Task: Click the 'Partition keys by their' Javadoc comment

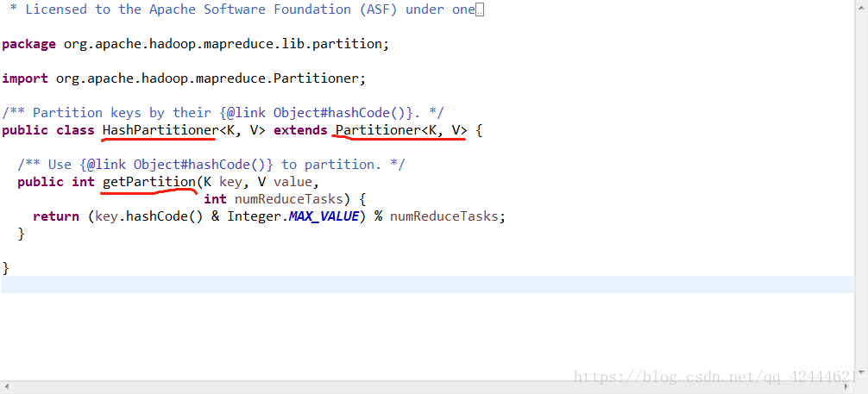Action: pyautogui.click(x=223, y=113)
